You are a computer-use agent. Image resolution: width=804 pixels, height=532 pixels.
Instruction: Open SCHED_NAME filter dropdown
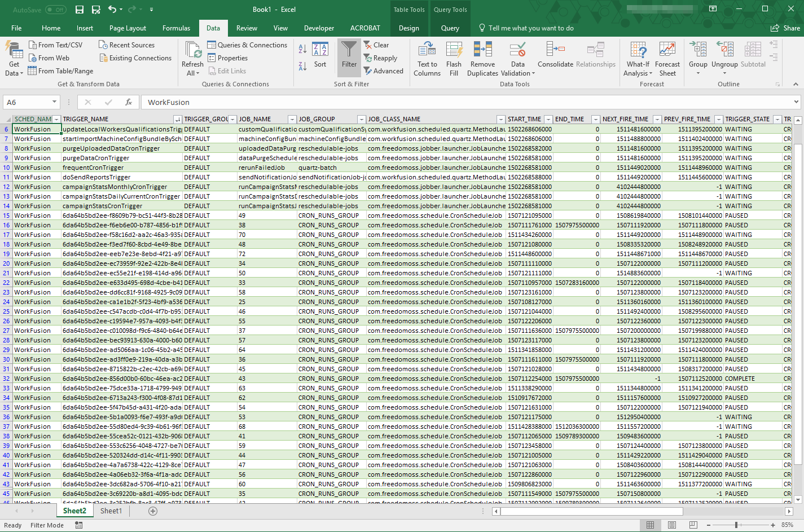(x=56, y=119)
